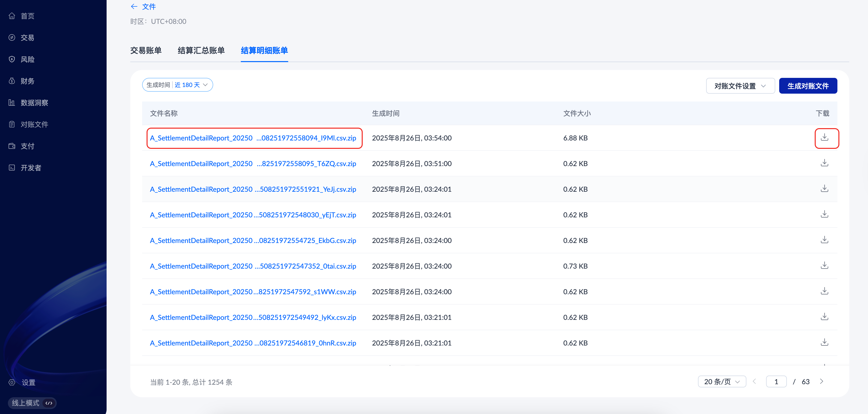
Task: Open 设置 at sidebar bottom
Action: 28,382
